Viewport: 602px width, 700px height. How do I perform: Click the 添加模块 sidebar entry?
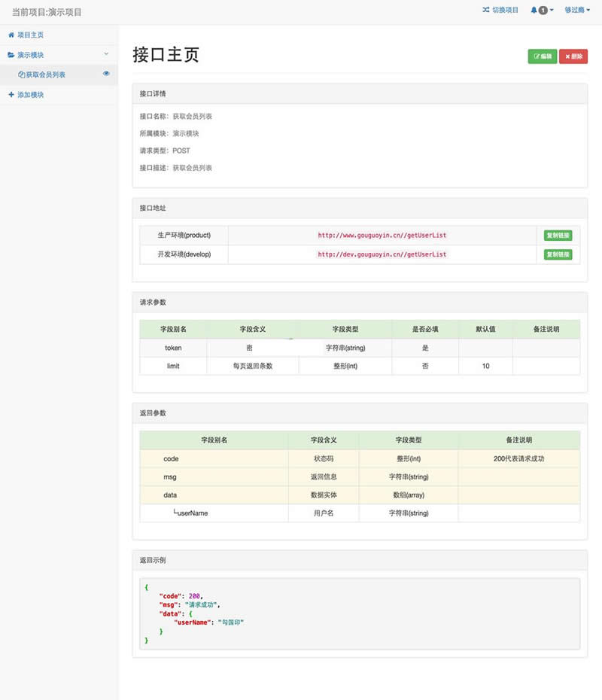pos(30,95)
